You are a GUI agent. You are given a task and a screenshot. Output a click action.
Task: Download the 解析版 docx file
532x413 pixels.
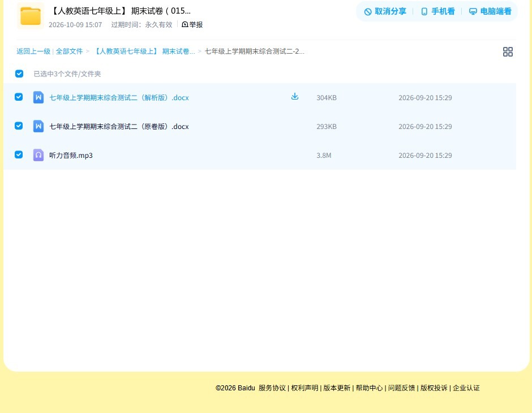click(x=295, y=97)
